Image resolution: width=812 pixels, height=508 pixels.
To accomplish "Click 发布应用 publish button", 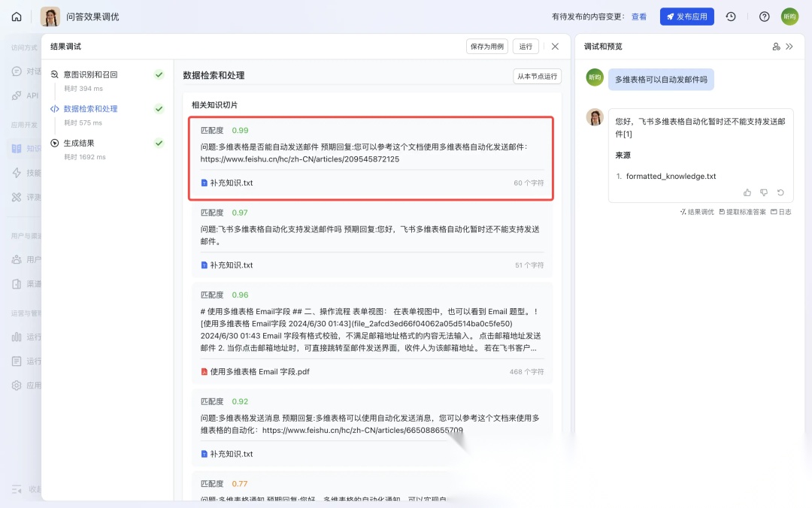I will (x=686, y=17).
